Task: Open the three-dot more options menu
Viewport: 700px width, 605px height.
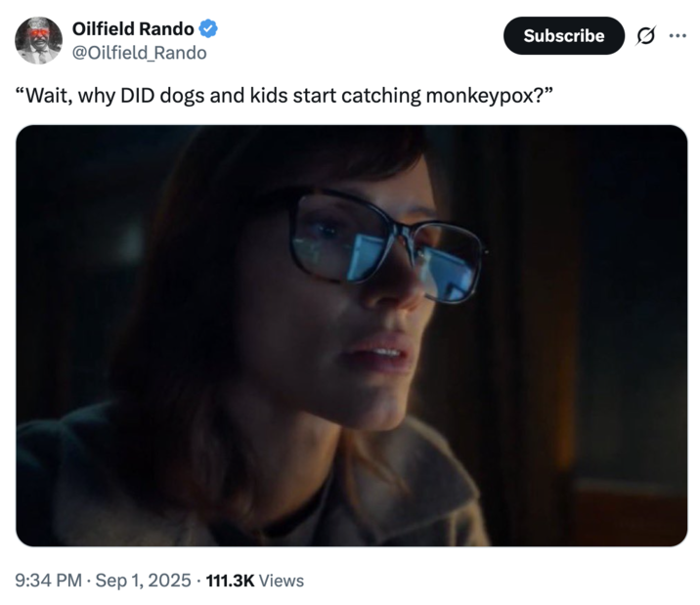Action: (x=677, y=36)
